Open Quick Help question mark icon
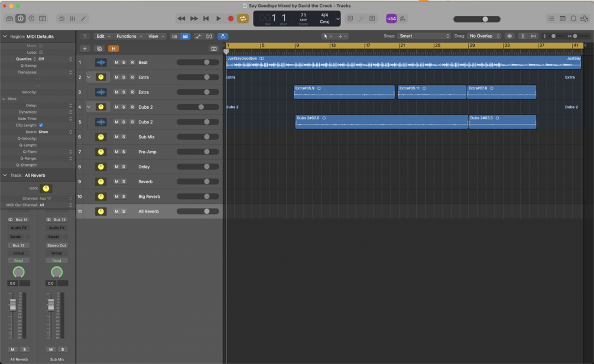Image resolution: width=594 pixels, height=364 pixels. [x=31, y=18]
